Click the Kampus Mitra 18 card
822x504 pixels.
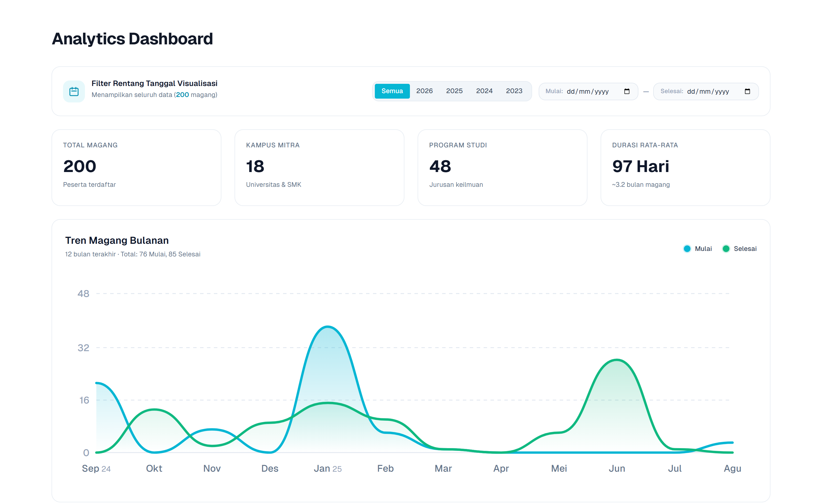click(319, 167)
